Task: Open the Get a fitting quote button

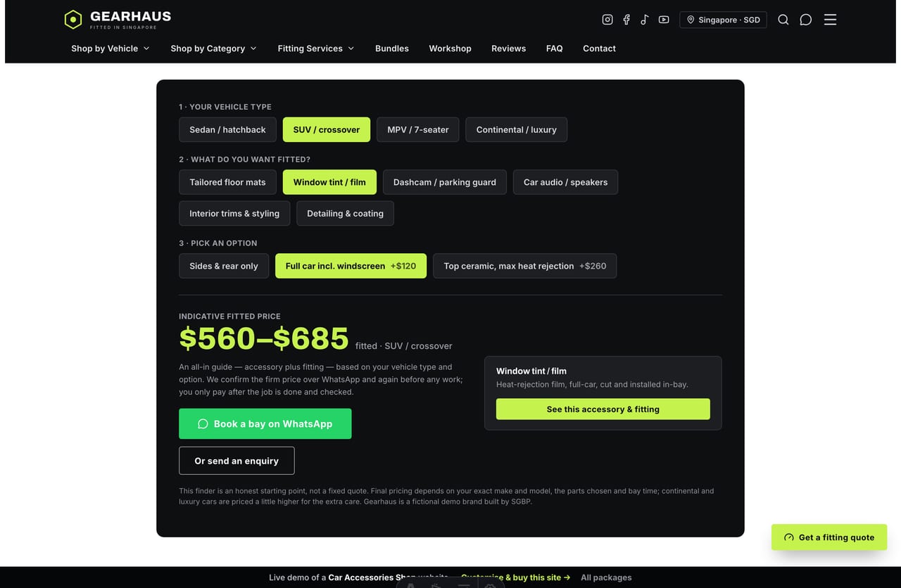Action: click(829, 537)
